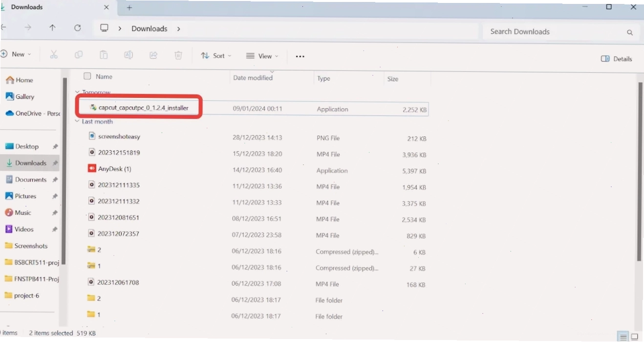This screenshot has height=342, width=644.
Task: Collapse the Last month group
Action: click(x=77, y=121)
